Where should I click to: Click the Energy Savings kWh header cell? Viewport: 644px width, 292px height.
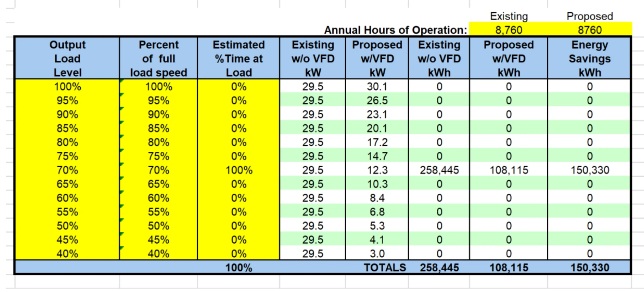tap(589, 58)
